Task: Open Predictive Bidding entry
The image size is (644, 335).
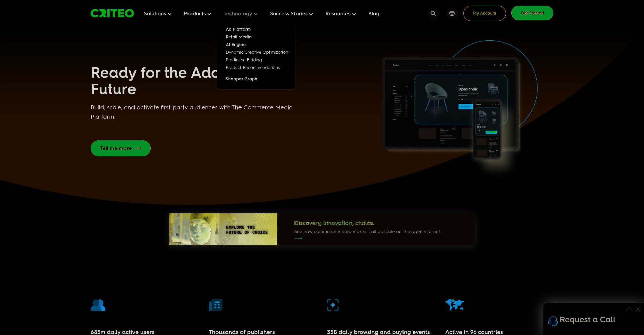Action: click(x=244, y=60)
